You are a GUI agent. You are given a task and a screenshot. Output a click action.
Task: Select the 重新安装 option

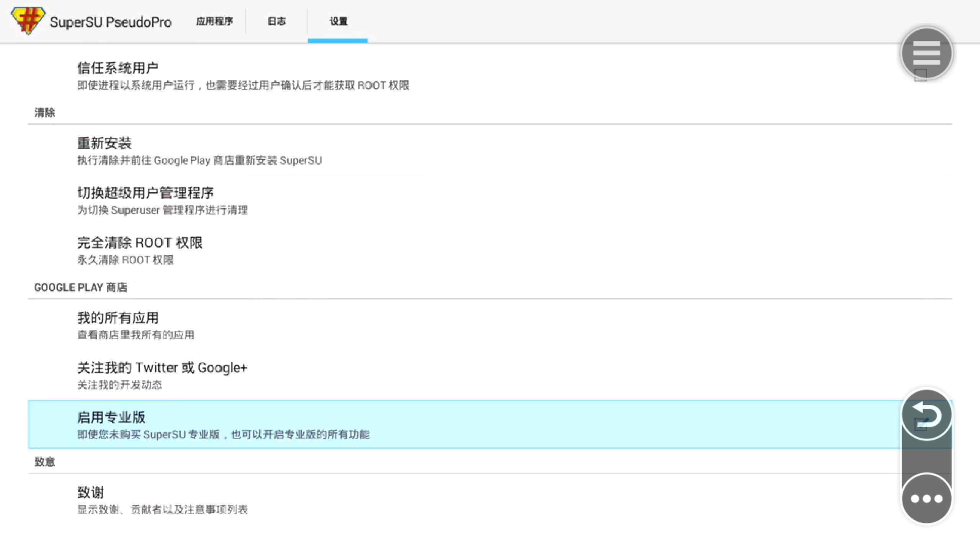pyautogui.click(x=490, y=151)
